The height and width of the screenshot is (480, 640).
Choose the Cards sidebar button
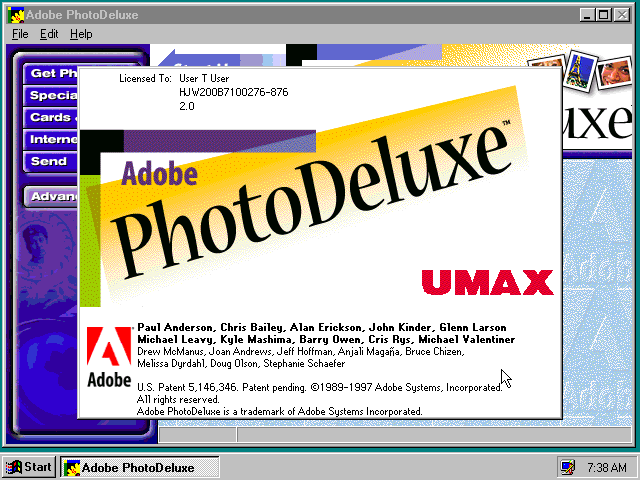point(51,117)
